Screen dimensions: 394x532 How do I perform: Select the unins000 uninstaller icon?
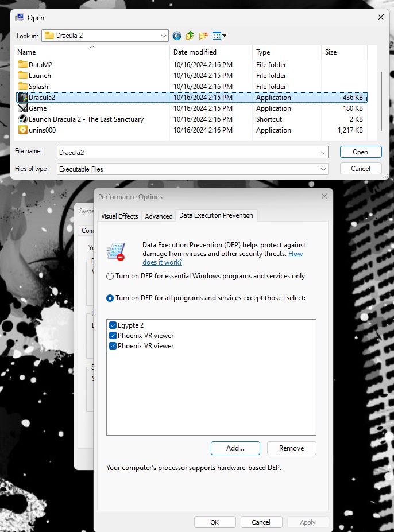pyautogui.click(x=23, y=130)
